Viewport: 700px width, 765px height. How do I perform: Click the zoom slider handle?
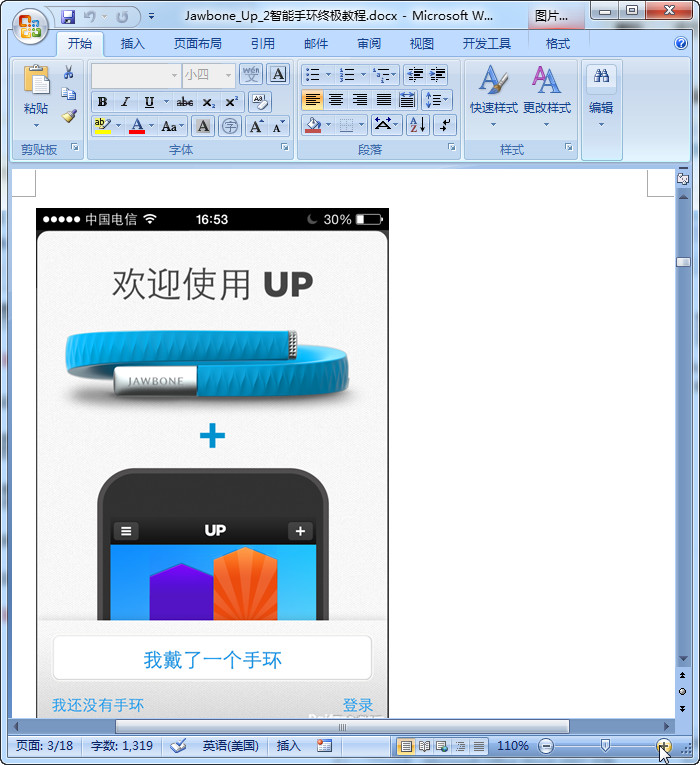coord(605,745)
